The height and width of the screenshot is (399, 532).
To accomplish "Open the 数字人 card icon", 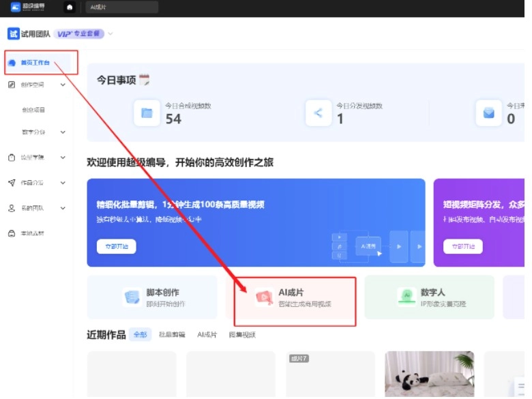I will [407, 297].
